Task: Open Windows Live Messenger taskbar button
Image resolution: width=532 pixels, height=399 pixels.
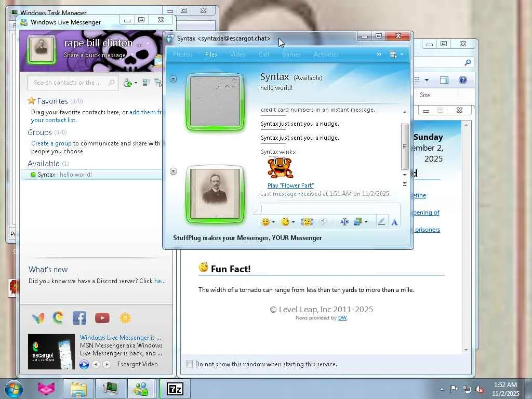Action: [x=141, y=389]
